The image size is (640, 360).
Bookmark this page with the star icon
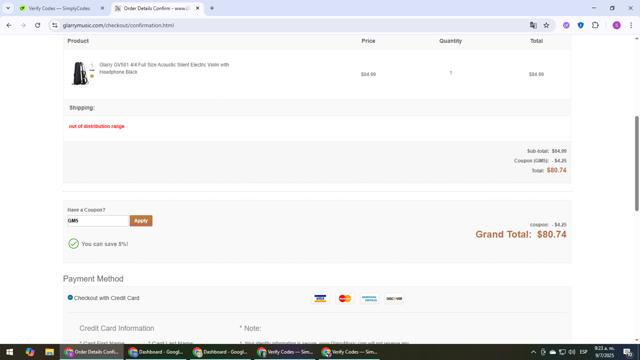pos(546,25)
